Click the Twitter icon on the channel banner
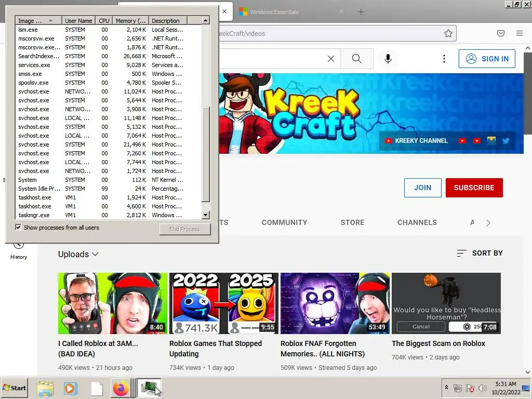The width and height of the screenshot is (532, 399). tap(506, 140)
